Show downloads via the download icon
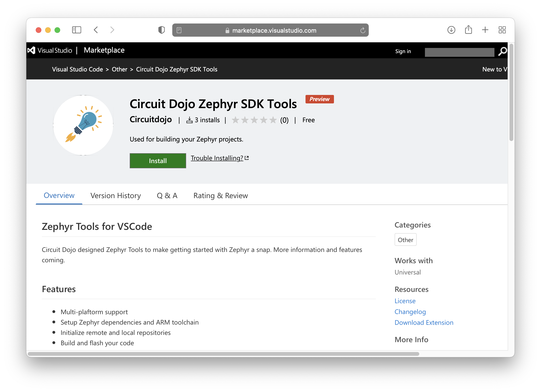The image size is (541, 392). [451, 30]
